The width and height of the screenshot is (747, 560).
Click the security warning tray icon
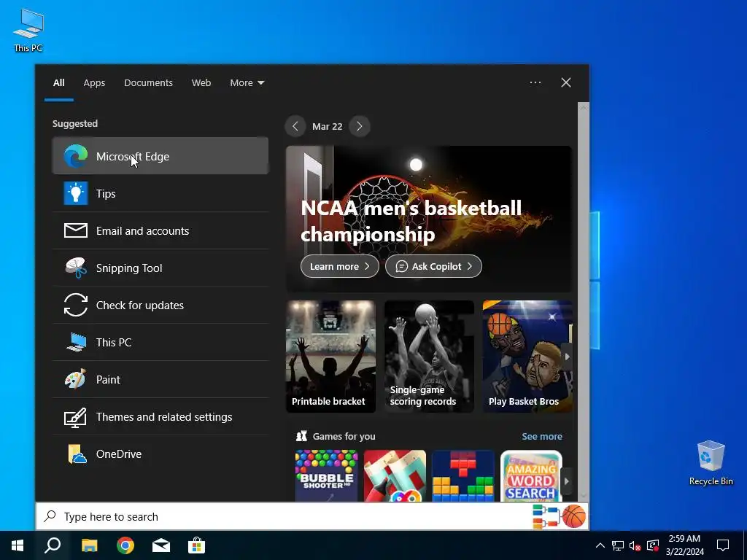pyautogui.click(x=653, y=545)
